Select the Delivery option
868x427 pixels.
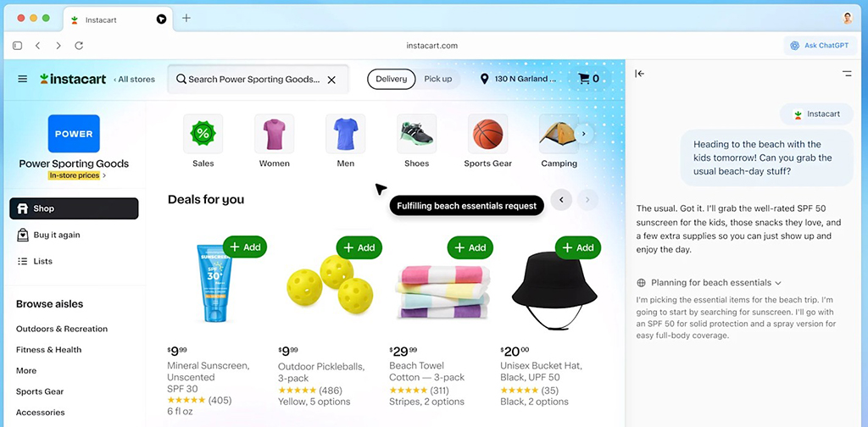pos(392,79)
